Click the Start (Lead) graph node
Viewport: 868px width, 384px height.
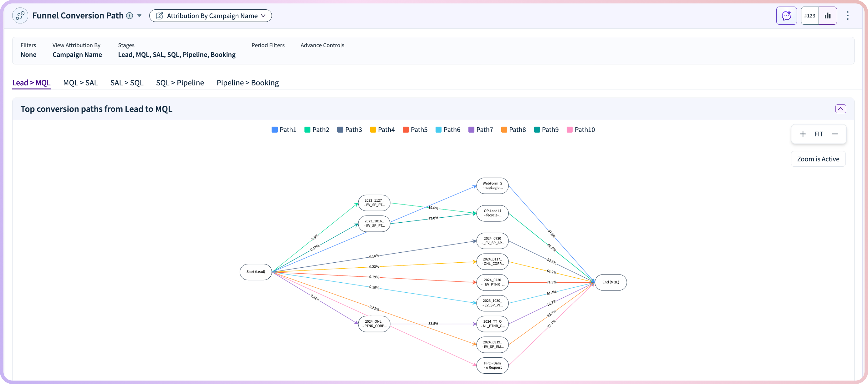[255, 272]
